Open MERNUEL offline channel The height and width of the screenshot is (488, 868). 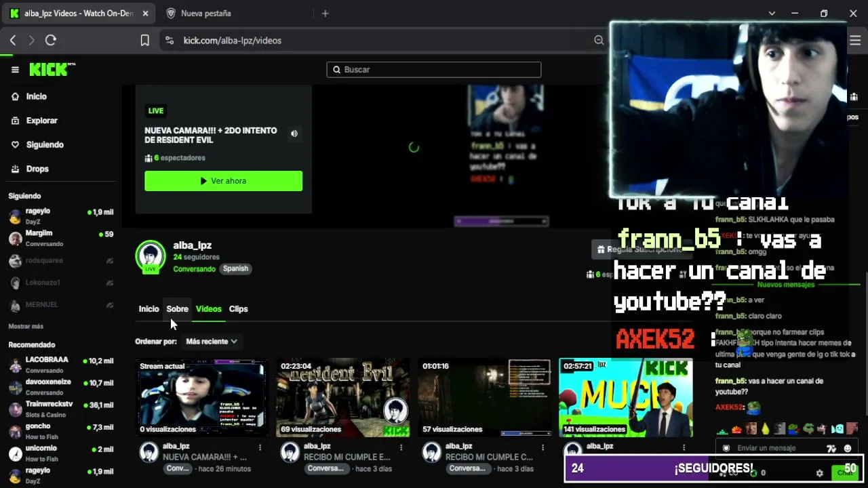(x=61, y=305)
